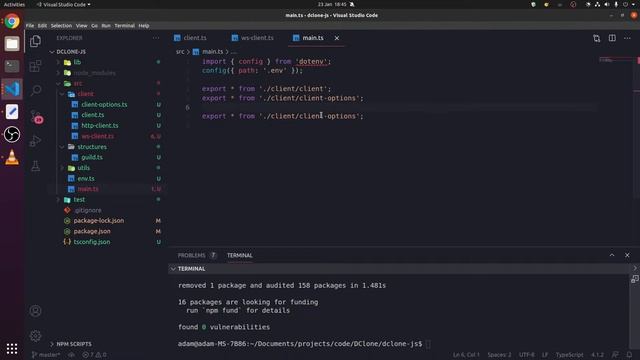
Task: Click the feedback icon in status bar
Action: pos(615,355)
